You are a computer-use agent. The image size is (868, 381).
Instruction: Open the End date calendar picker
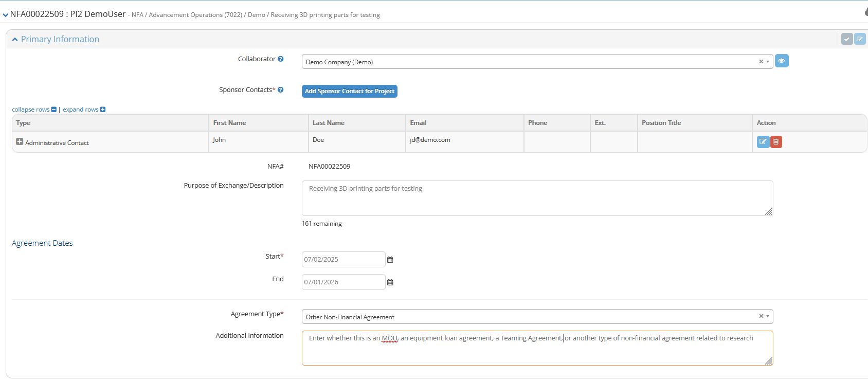[x=390, y=282]
